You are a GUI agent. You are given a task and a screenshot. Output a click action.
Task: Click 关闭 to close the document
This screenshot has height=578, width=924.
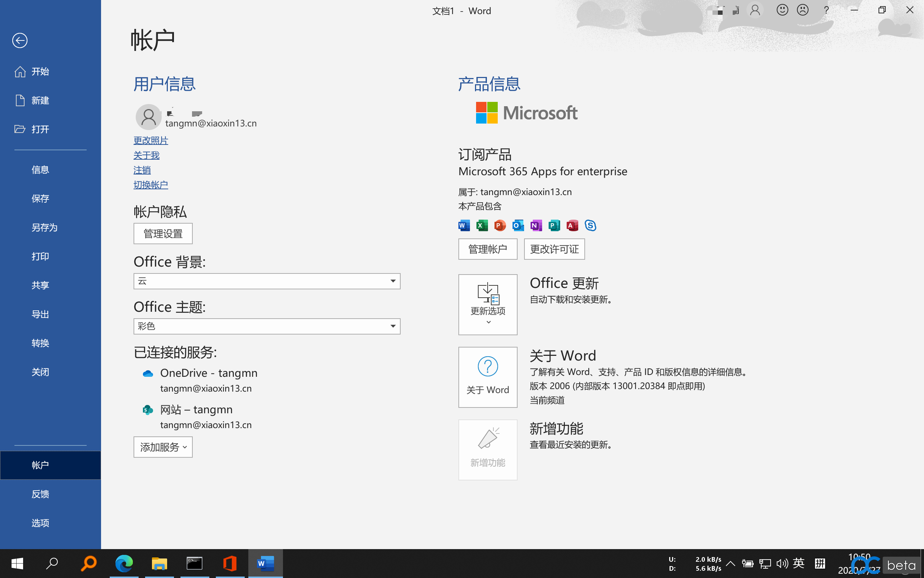[x=51, y=372]
